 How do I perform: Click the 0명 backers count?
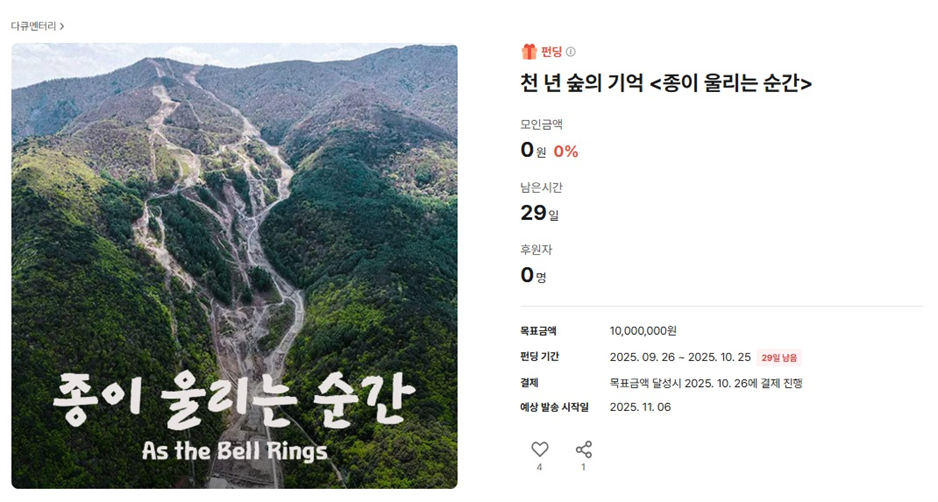point(533,275)
